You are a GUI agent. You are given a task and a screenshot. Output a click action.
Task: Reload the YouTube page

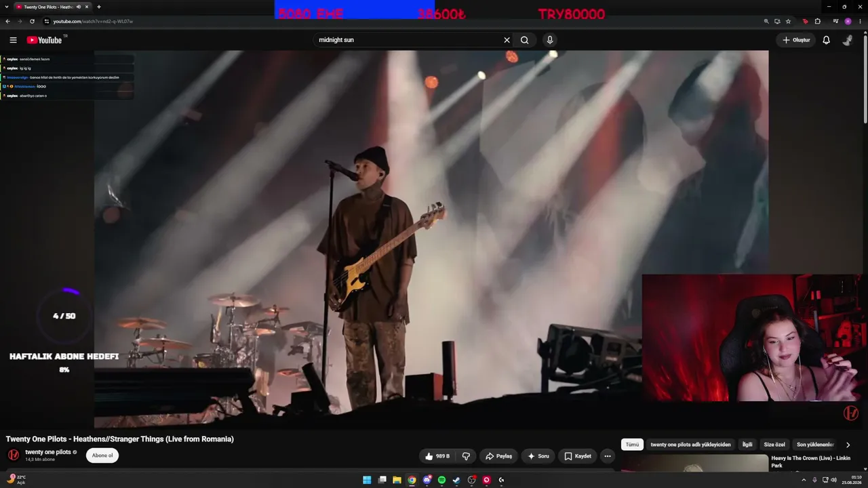click(32, 21)
